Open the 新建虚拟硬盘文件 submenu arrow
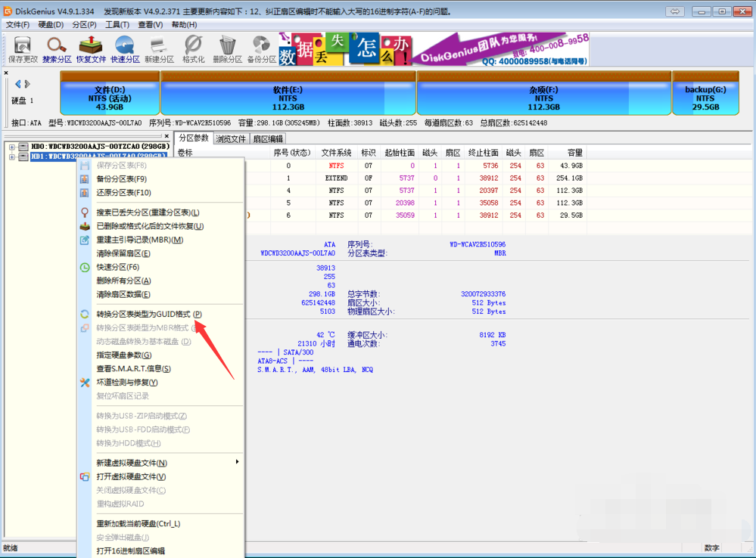Image resolution: width=756 pixels, height=558 pixels. [x=237, y=462]
